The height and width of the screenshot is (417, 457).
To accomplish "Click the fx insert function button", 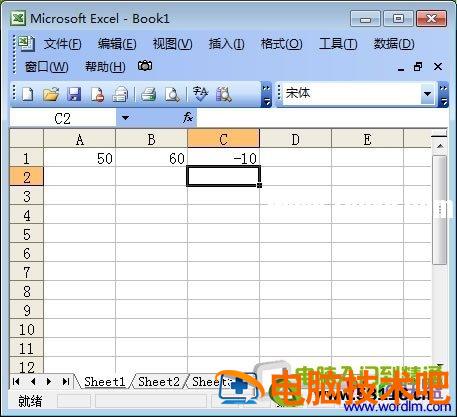I will 188,117.
